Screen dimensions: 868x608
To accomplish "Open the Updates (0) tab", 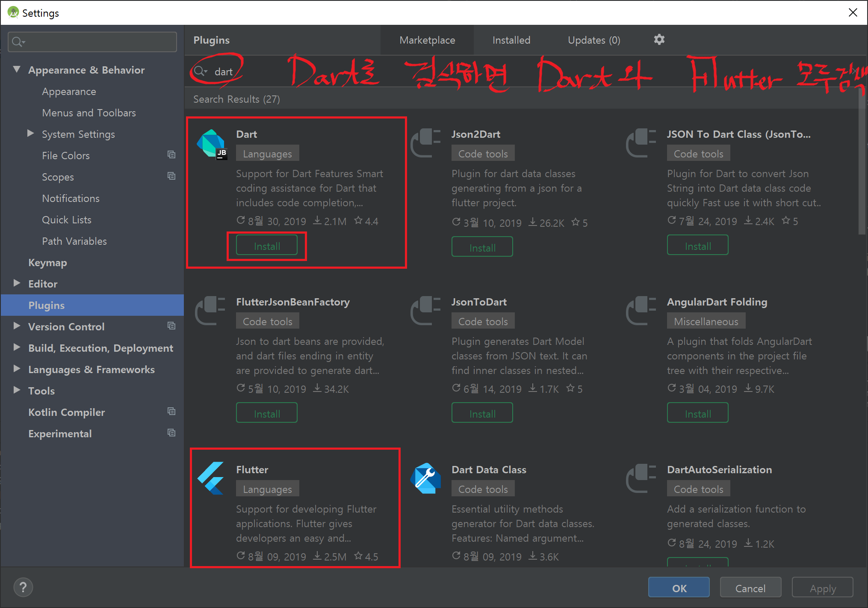I will pyautogui.click(x=593, y=40).
